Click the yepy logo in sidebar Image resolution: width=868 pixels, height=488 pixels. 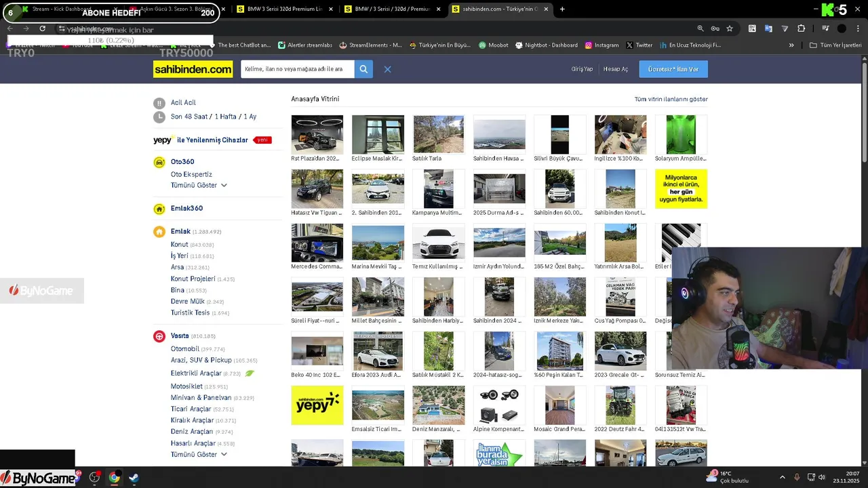point(163,140)
